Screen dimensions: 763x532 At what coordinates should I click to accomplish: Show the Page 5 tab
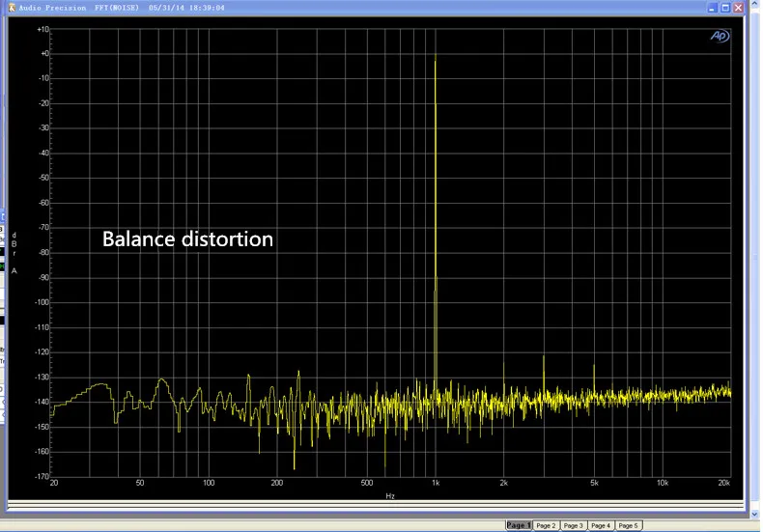pyautogui.click(x=628, y=525)
